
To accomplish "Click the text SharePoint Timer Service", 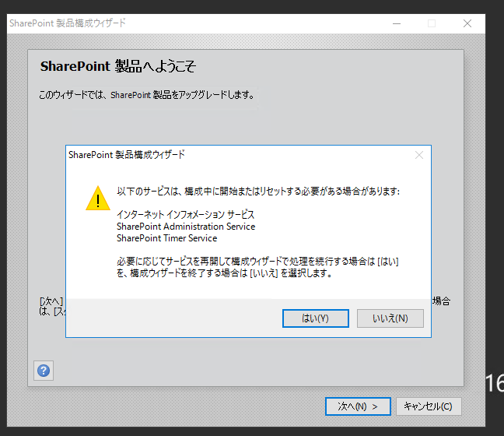I will click(166, 238).
